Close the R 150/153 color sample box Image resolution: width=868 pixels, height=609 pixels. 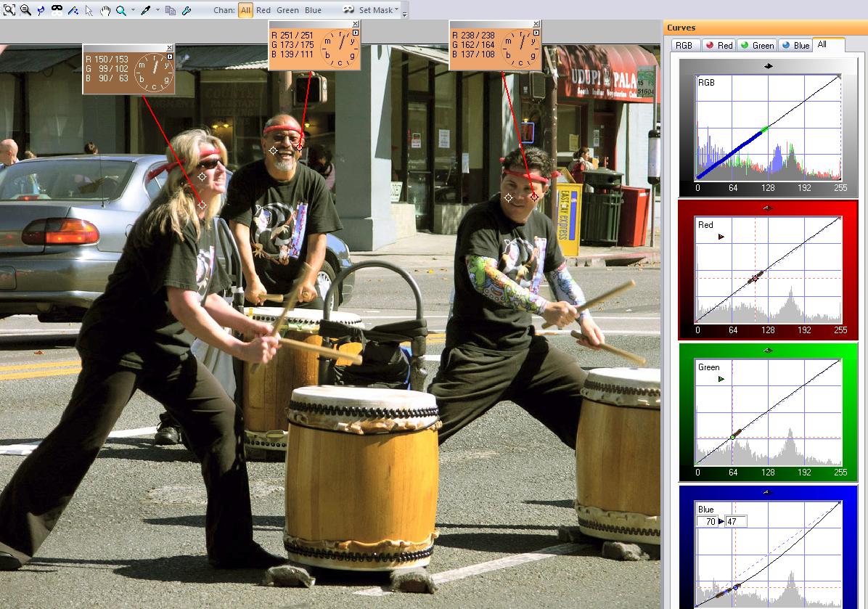coord(170,48)
